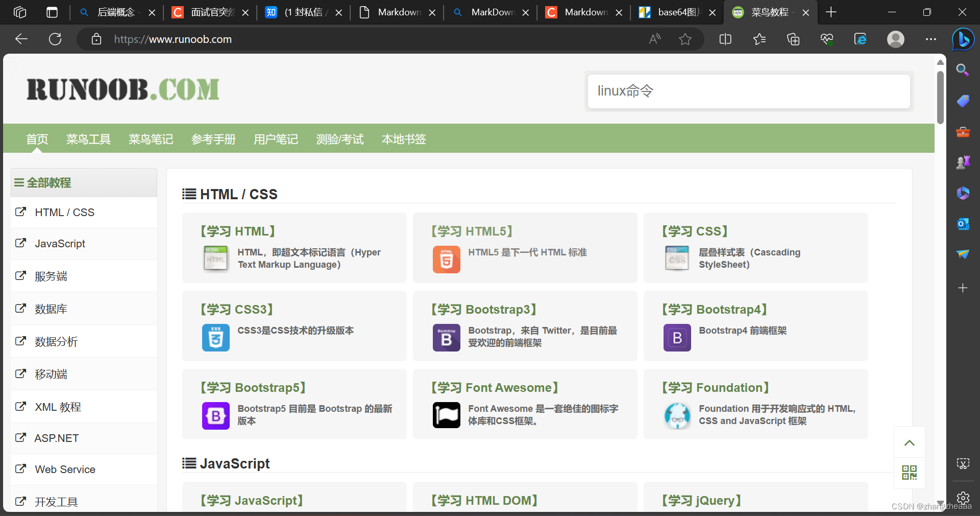Screen dimensions: 980x516
Task: Open 测验/考试 in navigation bar
Action: click(x=339, y=139)
